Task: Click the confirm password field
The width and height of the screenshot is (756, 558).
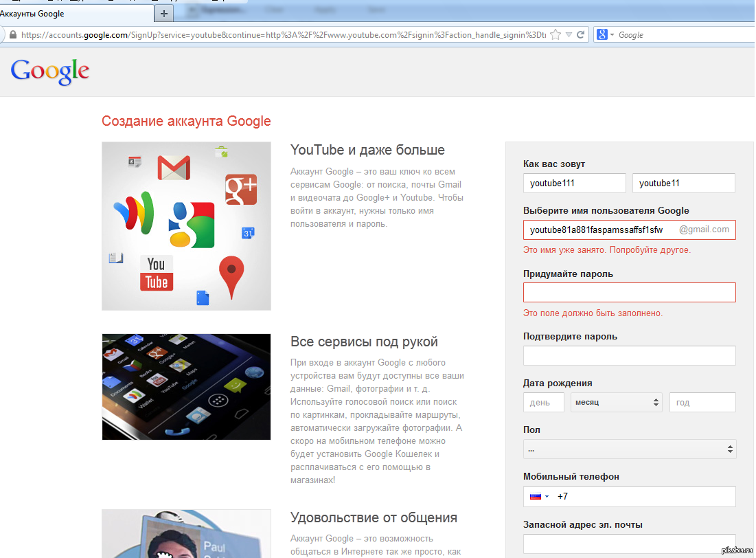Action: [x=629, y=355]
